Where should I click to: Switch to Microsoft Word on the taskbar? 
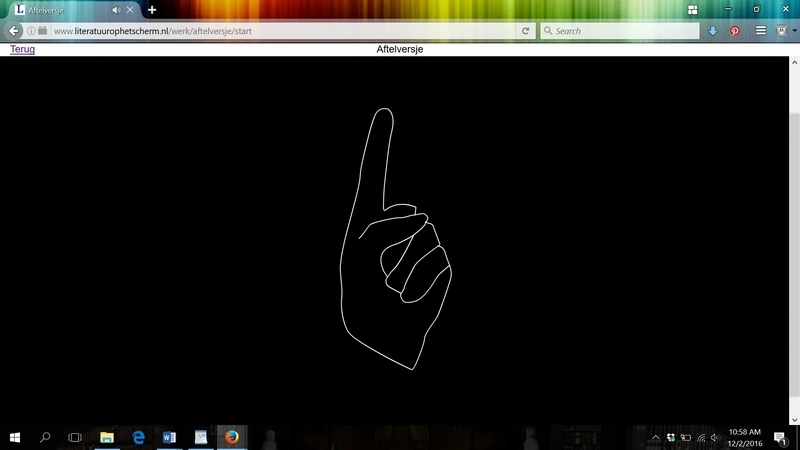point(169,437)
